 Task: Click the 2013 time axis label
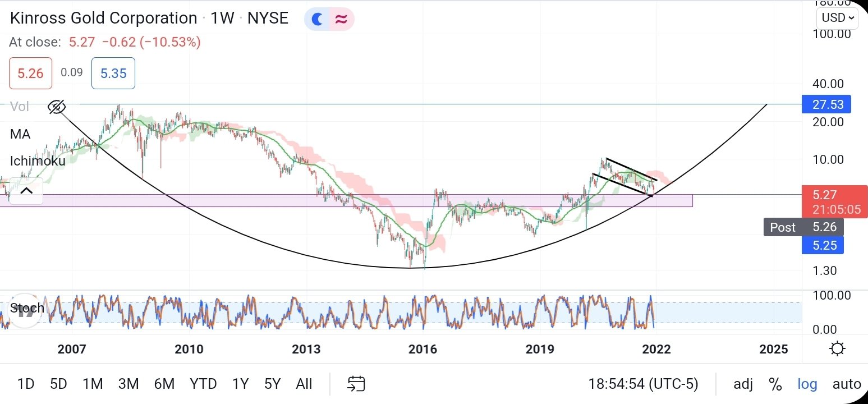pos(306,349)
